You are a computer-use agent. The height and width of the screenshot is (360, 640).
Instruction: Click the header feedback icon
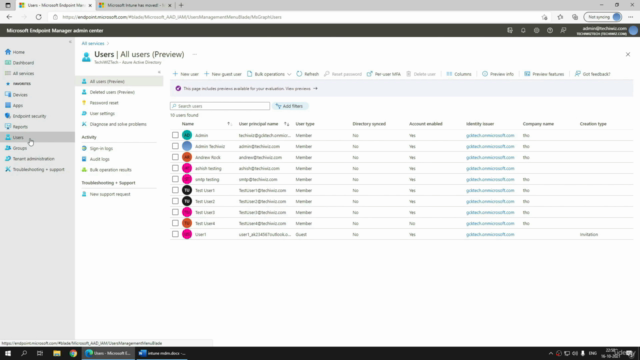563,31
